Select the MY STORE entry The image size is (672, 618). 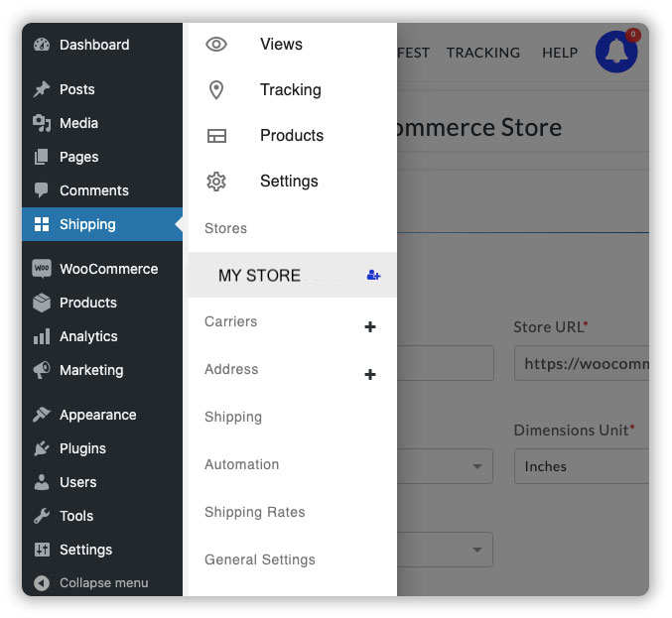[293, 275]
